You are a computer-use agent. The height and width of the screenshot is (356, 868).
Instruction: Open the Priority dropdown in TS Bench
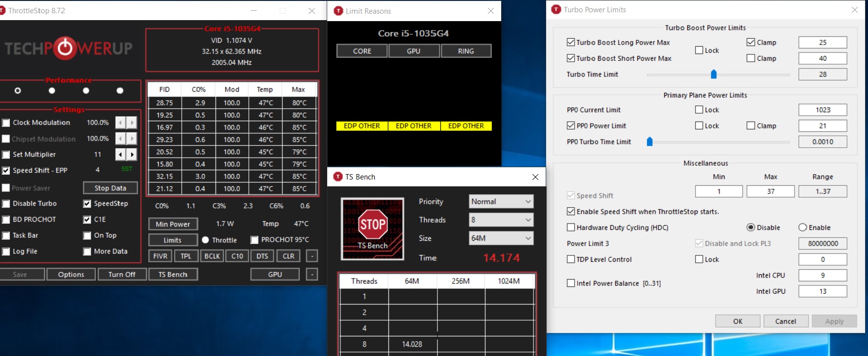(x=501, y=202)
